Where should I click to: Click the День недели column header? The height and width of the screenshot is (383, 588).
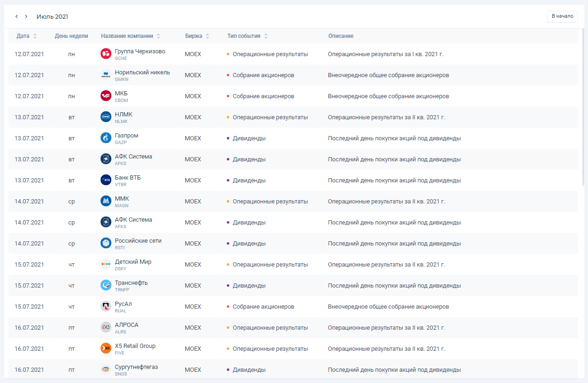71,36
